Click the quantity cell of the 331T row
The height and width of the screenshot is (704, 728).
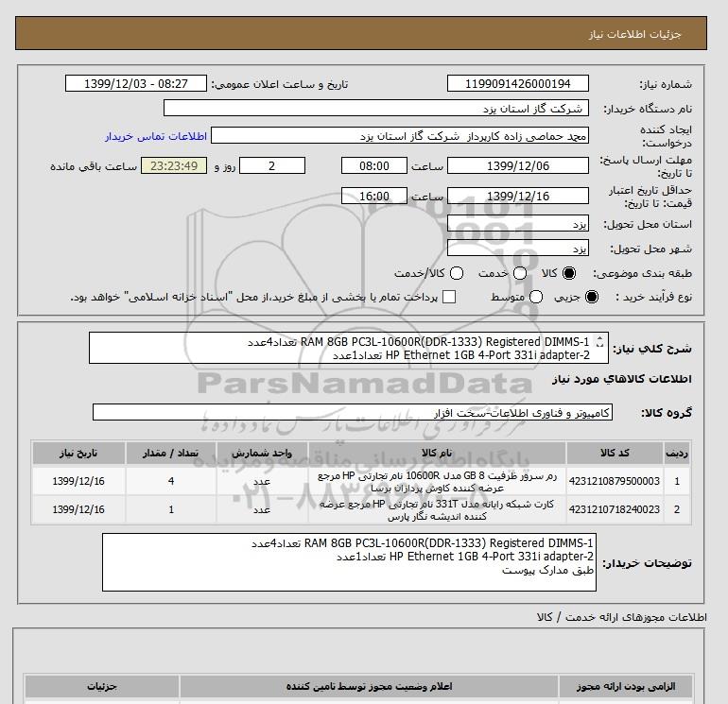coord(171,509)
